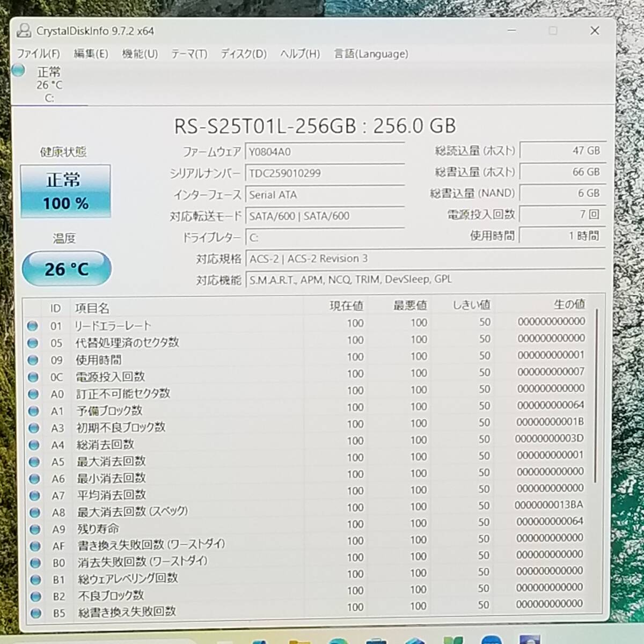The height and width of the screenshot is (644, 644).
Task: Click the 26 °C temperature button
Action: coord(67,269)
